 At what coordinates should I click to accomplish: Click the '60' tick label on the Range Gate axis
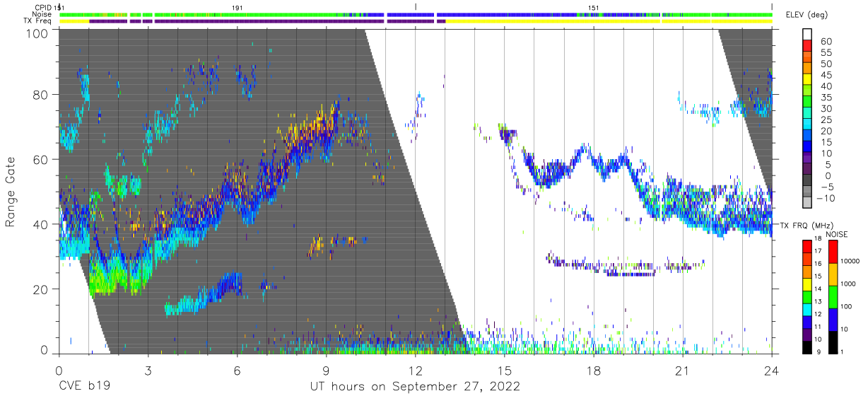[x=40, y=160]
